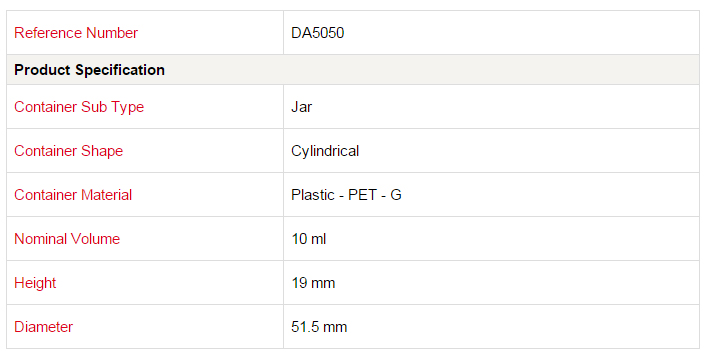Click the Container Sub Type label
711x360 pixels.
pyautogui.click(x=79, y=107)
